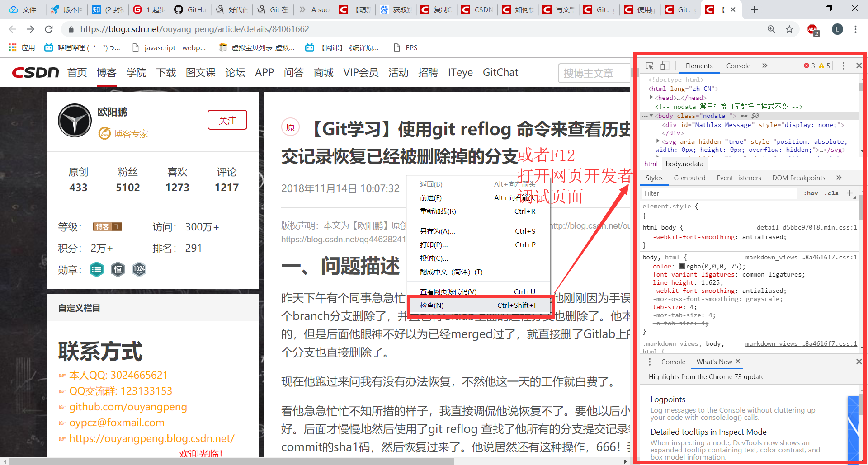Choose 另存为(A)... from the context menu
This screenshot has height=465, width=868.
(478, 231)
